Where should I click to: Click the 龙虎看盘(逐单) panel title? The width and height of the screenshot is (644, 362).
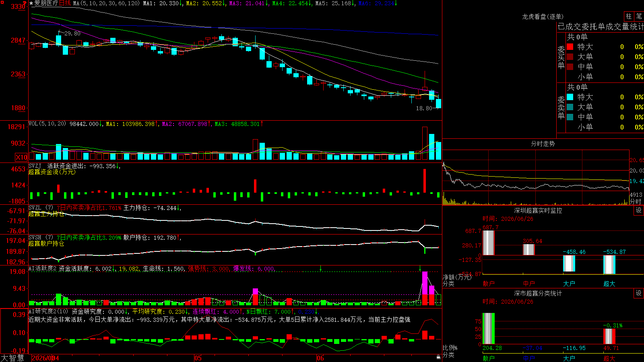(x=543, y=16)
